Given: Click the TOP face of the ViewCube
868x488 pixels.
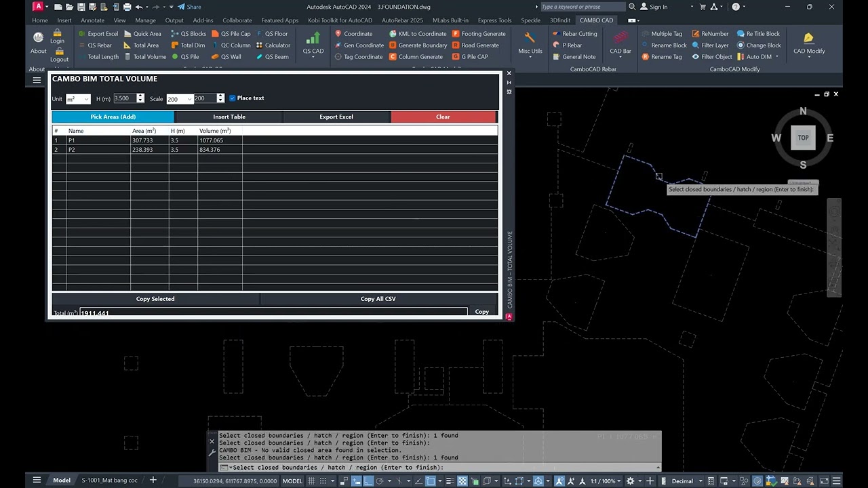Looking at the screenshot, I should (803, 138).
